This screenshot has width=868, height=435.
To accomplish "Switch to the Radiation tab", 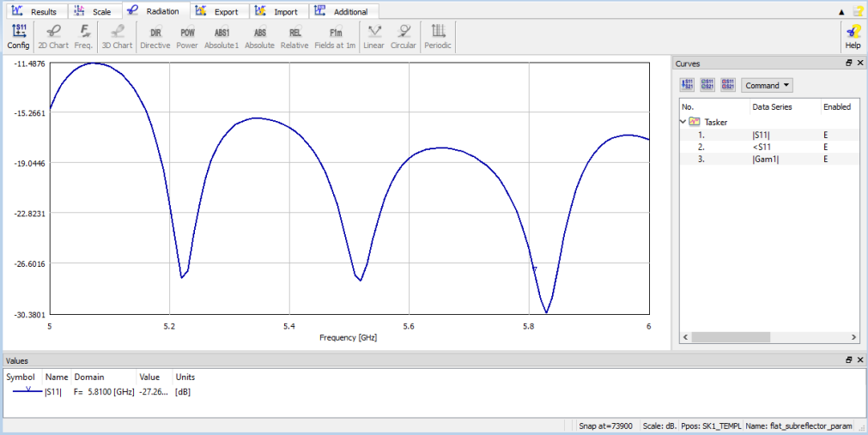I will coord(155,11).
